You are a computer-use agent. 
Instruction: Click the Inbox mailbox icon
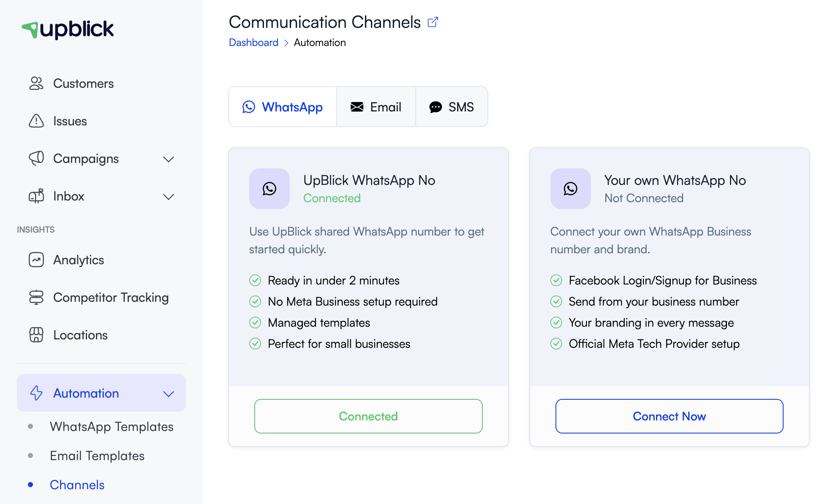(x=36, y=196)
